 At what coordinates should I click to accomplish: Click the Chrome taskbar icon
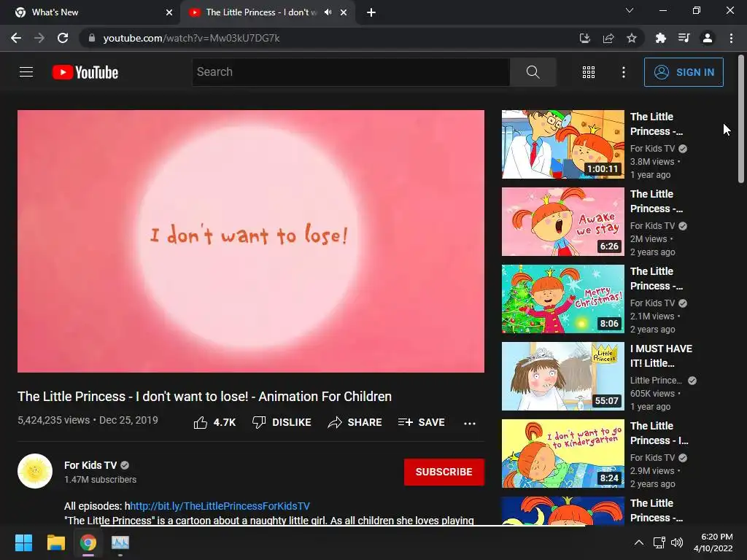[x=88, y=542]
